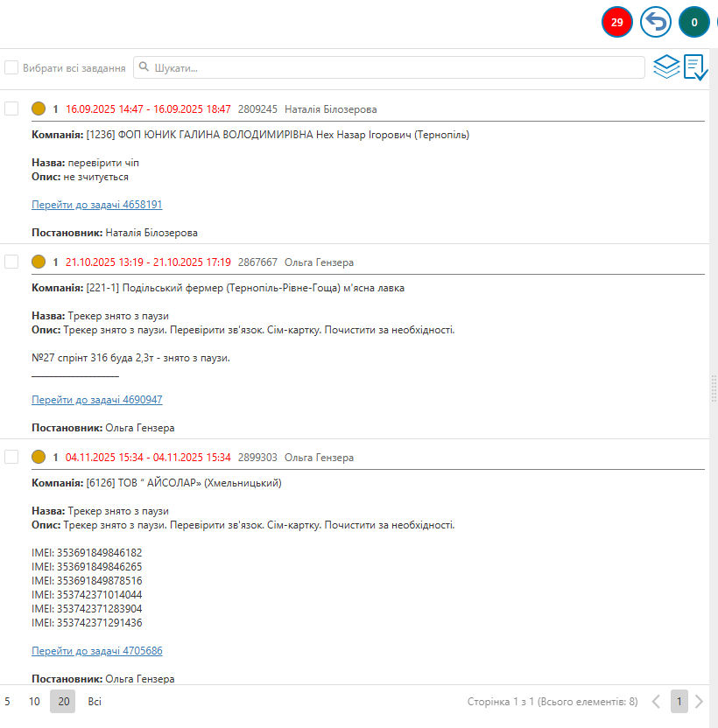Click 'IMEI: 353742371291436'
The height and width of the screenshot is (728, 718).
tap(87, 623)
